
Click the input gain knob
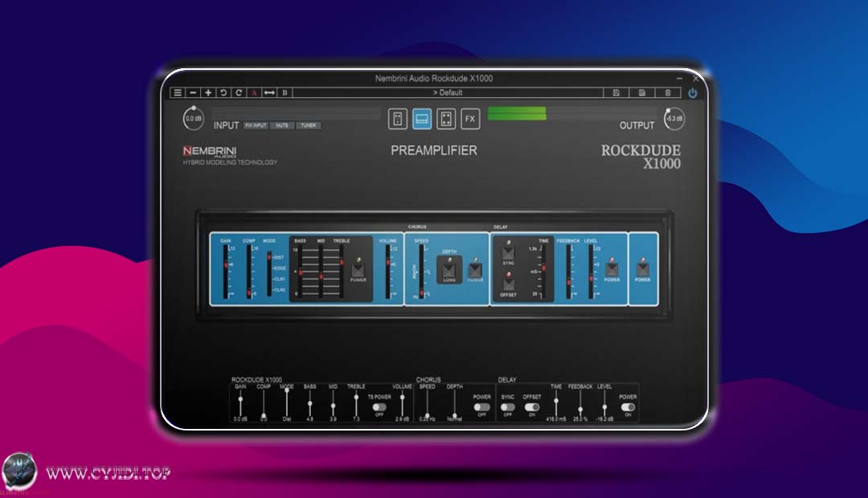[x=193, y=118]
